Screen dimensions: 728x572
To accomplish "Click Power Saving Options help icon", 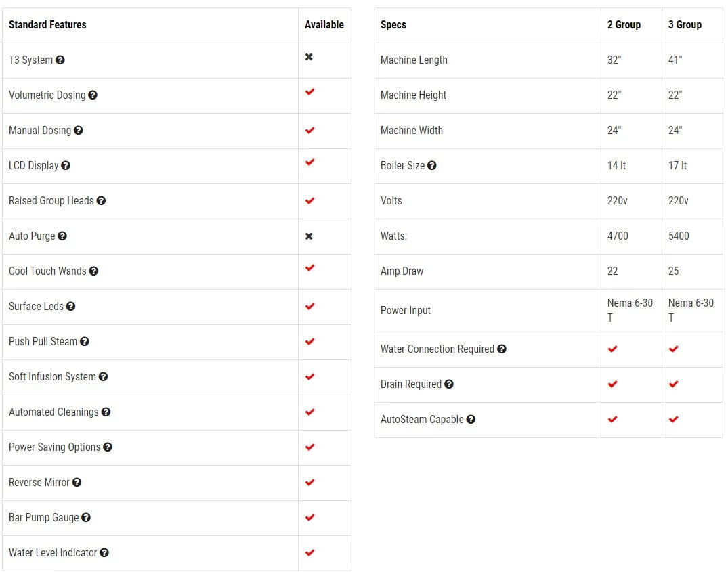I will point(108,447).
